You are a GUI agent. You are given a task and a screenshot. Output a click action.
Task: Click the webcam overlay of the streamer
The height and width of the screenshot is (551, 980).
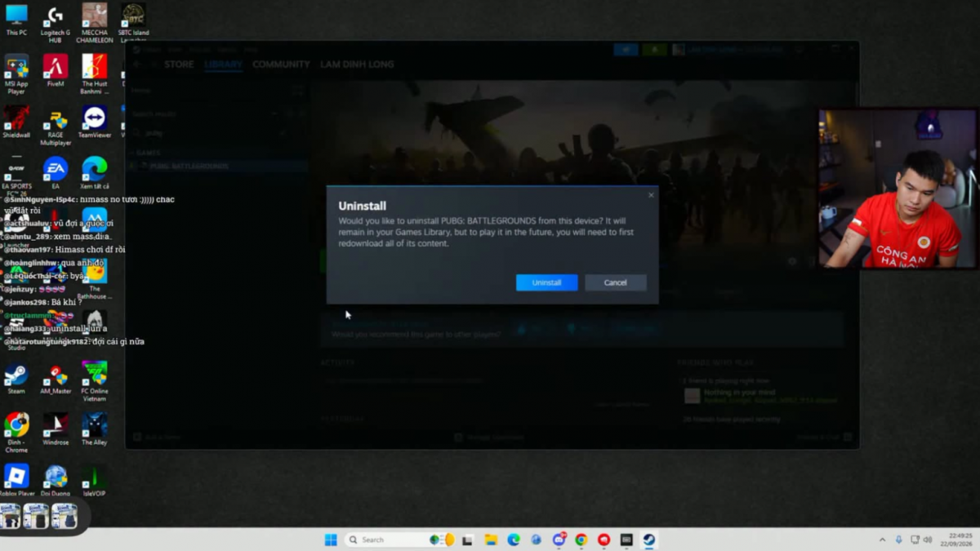(x=898, y=189)
